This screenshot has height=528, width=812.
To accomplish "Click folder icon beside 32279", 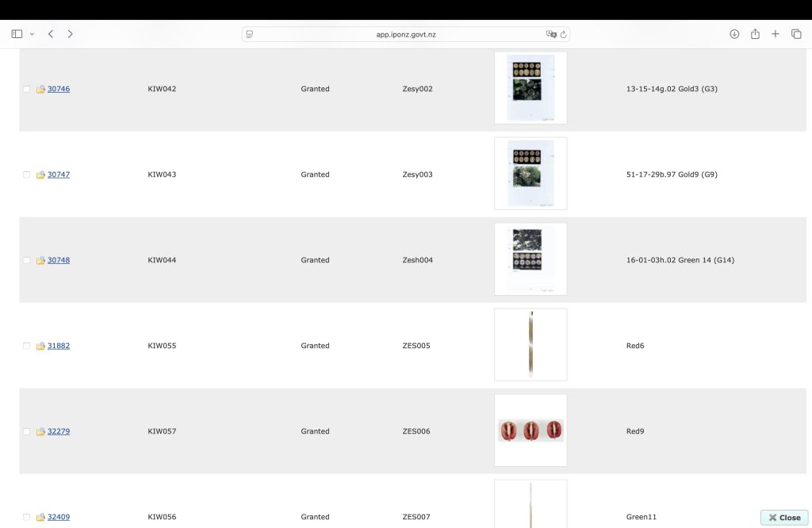I will (x=40, y=431).
